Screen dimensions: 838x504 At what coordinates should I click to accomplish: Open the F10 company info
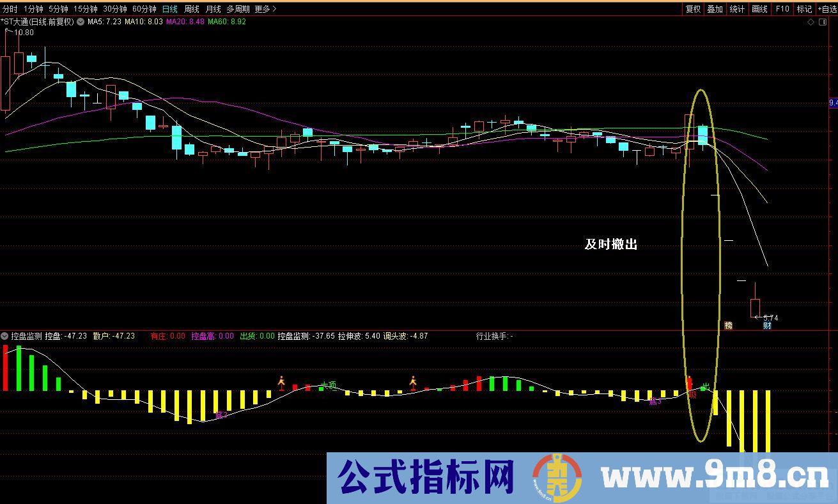(x=782, y=9)
